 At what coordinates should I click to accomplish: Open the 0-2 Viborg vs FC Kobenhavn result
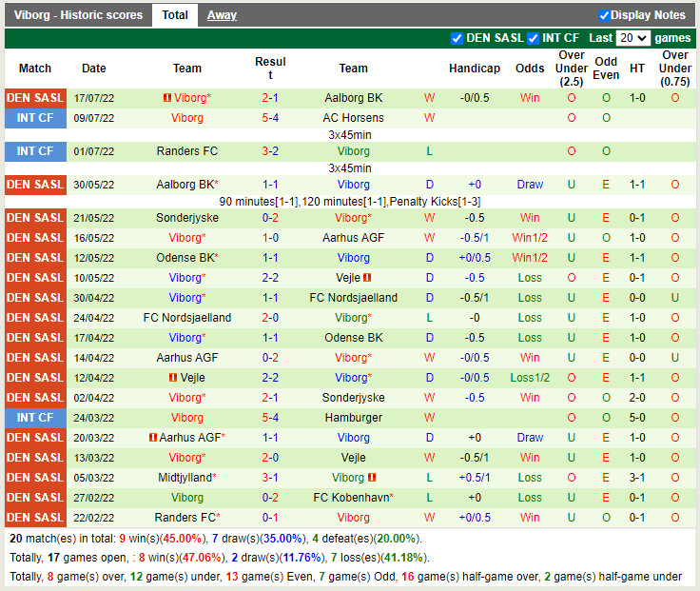(x=270, y=498)
